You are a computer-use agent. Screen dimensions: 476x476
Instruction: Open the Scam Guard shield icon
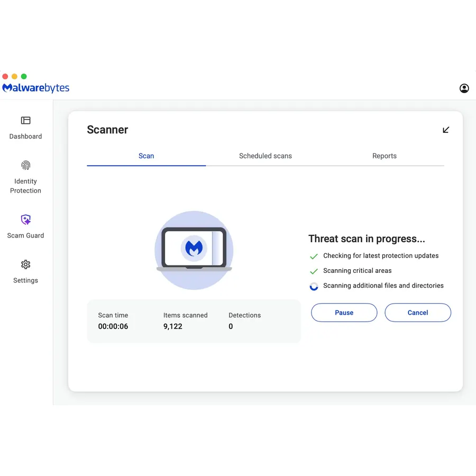[x=25, y=219]
